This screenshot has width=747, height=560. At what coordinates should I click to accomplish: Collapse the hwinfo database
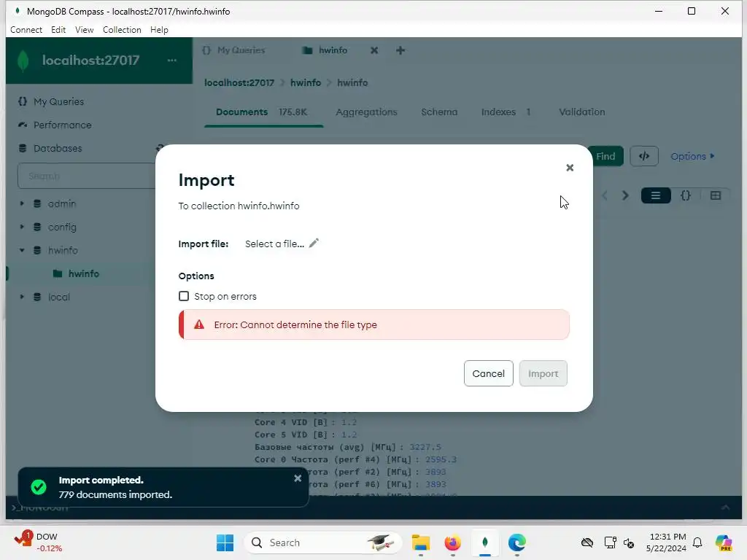21,250
